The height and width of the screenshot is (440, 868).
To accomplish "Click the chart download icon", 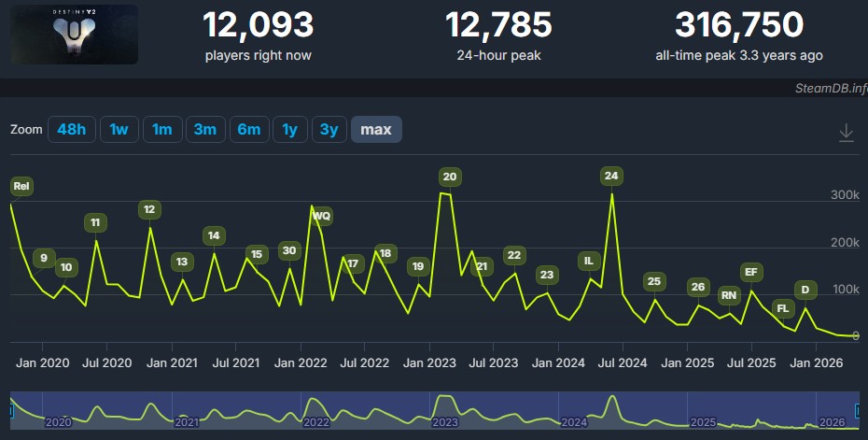I will 846,133.
